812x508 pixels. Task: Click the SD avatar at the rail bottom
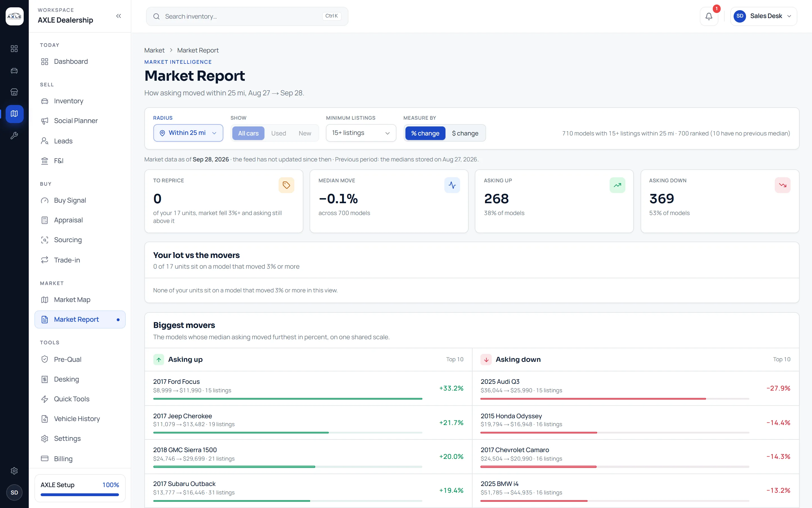click(14, 492)
